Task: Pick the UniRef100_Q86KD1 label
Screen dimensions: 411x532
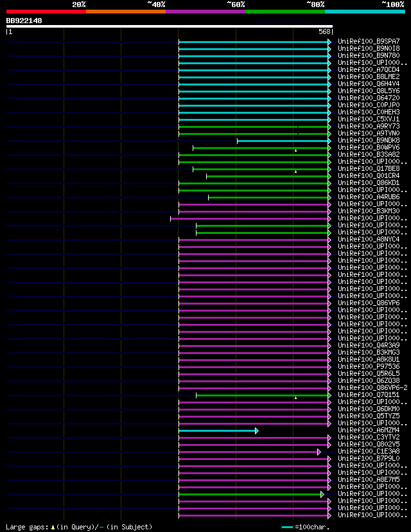Action: (369, 183)
